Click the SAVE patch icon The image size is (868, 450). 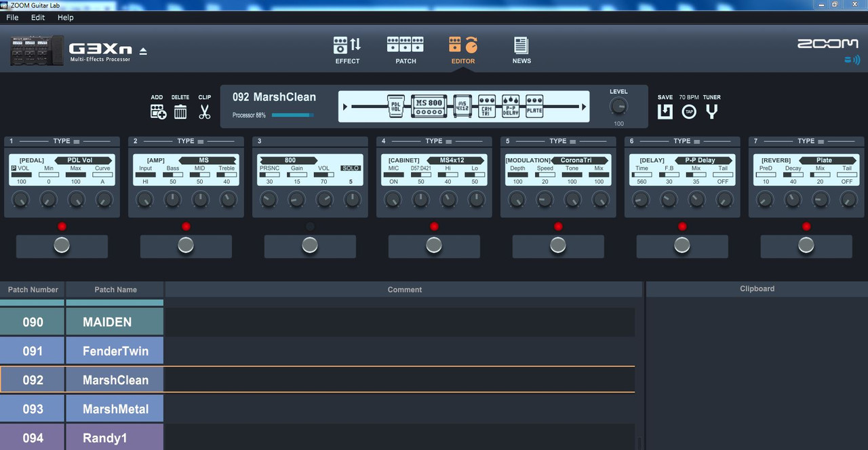pos(665,111)
